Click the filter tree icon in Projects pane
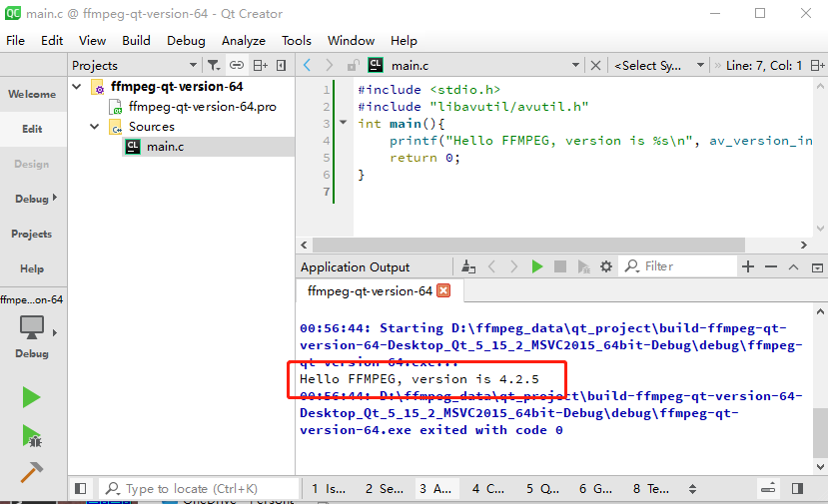 coord(214,66)
